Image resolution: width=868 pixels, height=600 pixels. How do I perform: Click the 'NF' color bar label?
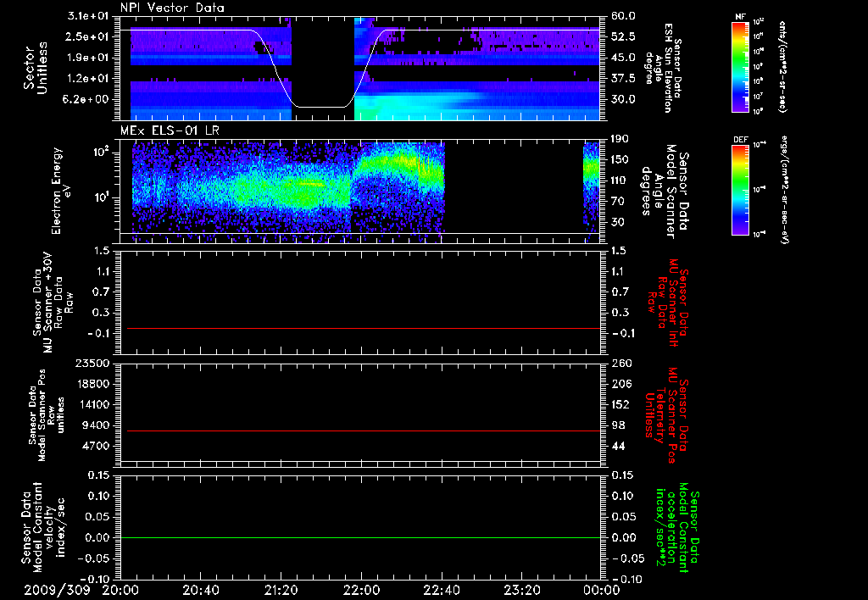click(740, 17)
